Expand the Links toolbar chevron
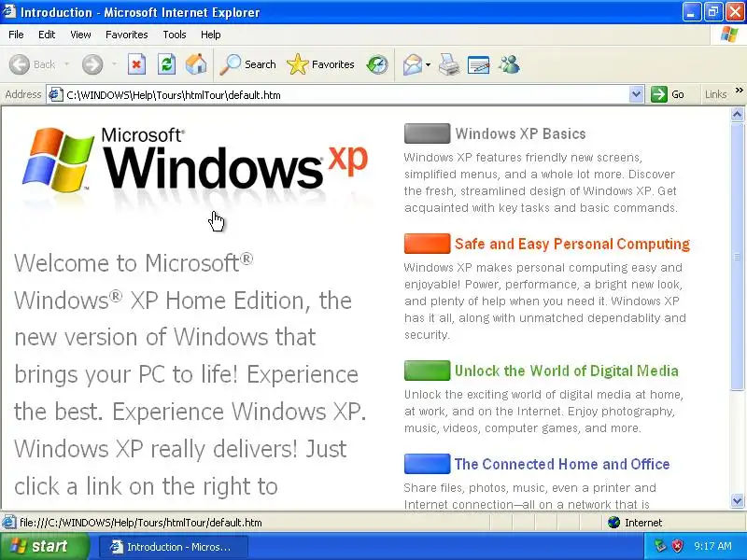The height and width of the screenshot is (560, 747). 739,90
